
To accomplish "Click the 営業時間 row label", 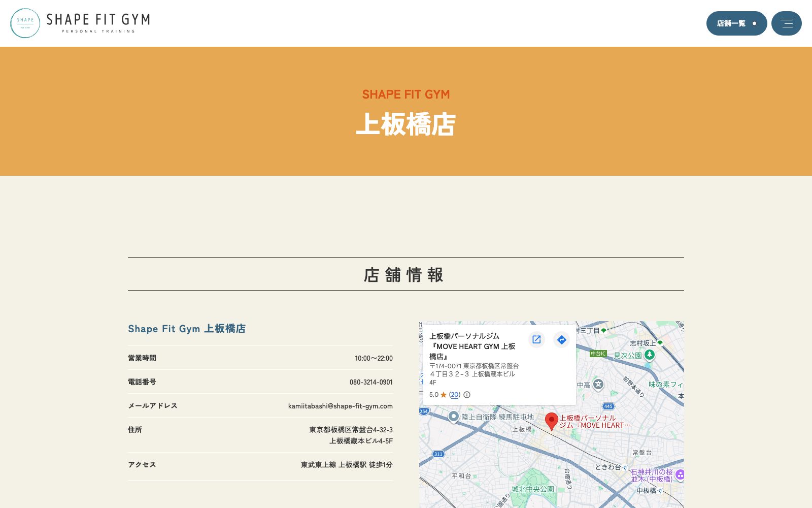I will [142, 358].
